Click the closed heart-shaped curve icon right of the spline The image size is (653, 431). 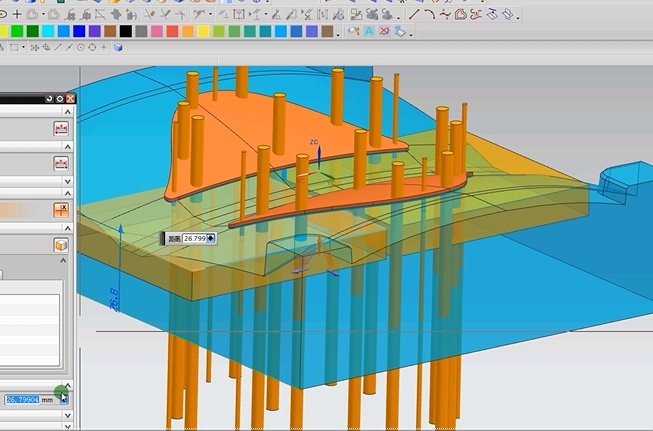pos(461,15)
